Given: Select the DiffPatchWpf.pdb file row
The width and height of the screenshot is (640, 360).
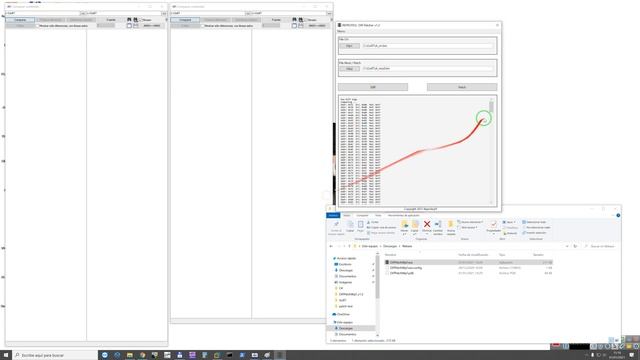Looking at the screenshot, I should (x=469, y=273).
